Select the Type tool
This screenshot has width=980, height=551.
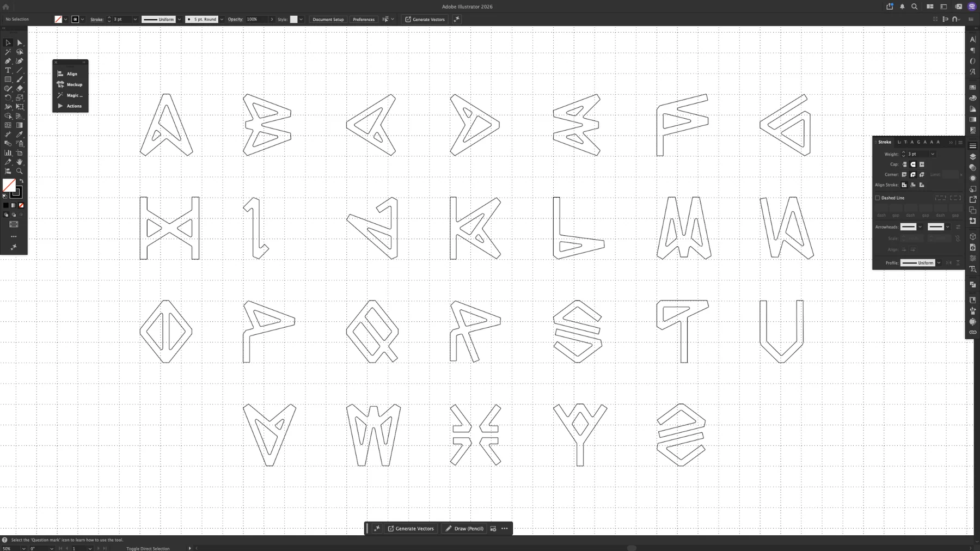[x=8, y=70]
